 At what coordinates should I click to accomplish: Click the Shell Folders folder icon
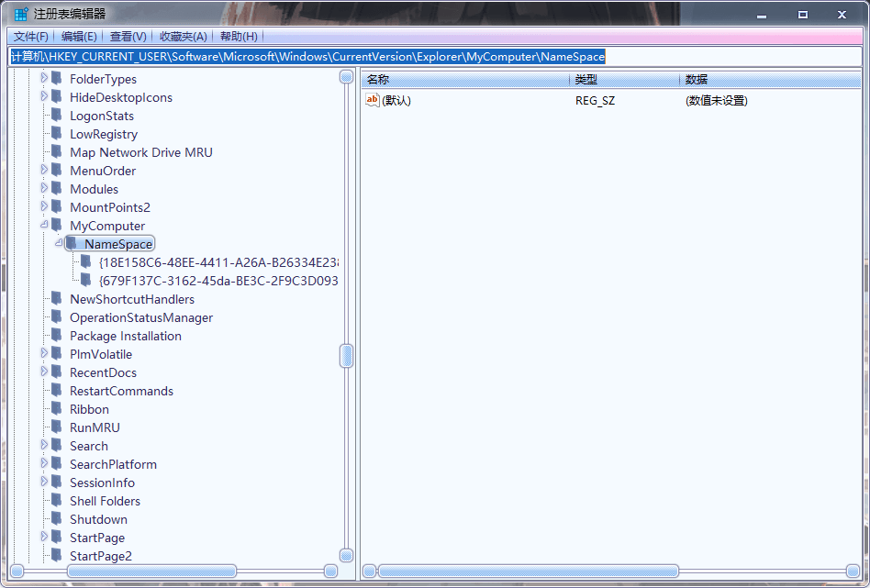[57, 500]
